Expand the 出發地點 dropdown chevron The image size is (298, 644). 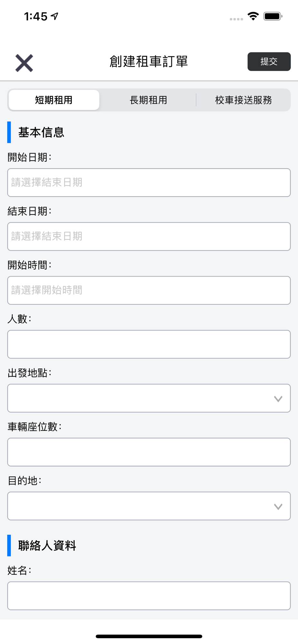click(278, 399)
